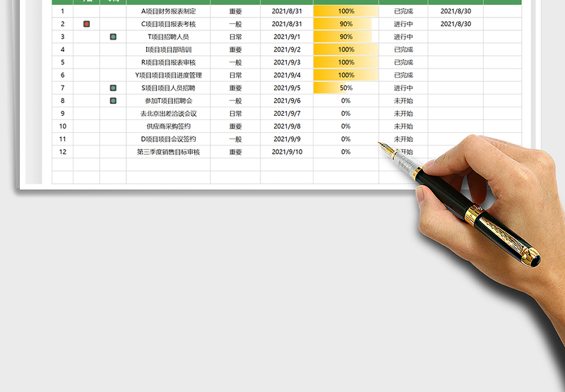Select the 去北京出差洽谈会议 cell

pos(168,114)
